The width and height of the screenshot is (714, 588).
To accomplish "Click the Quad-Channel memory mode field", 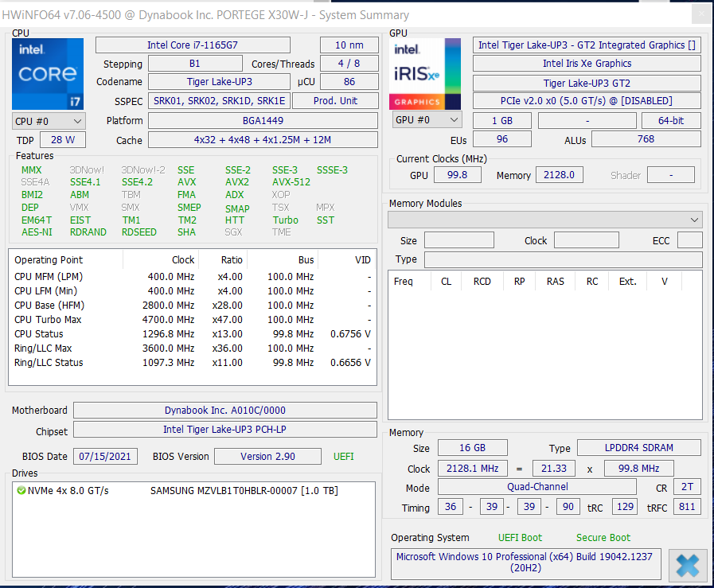I will (537, 487).
